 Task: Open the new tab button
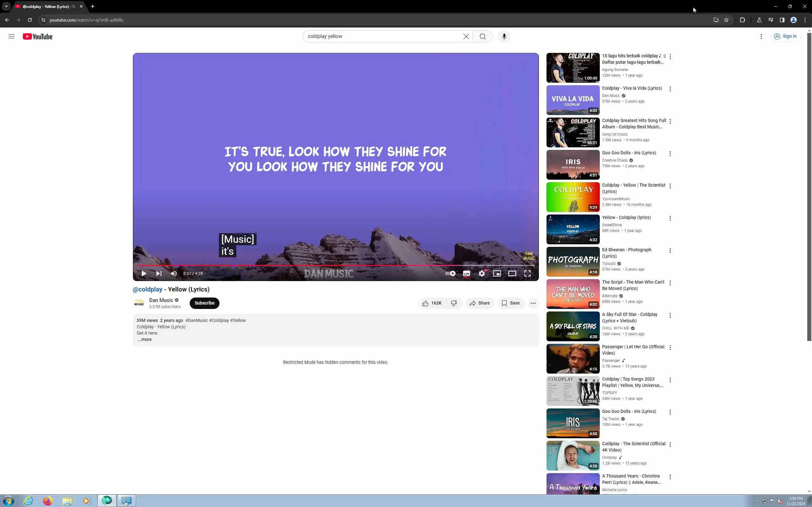point(93,6)
